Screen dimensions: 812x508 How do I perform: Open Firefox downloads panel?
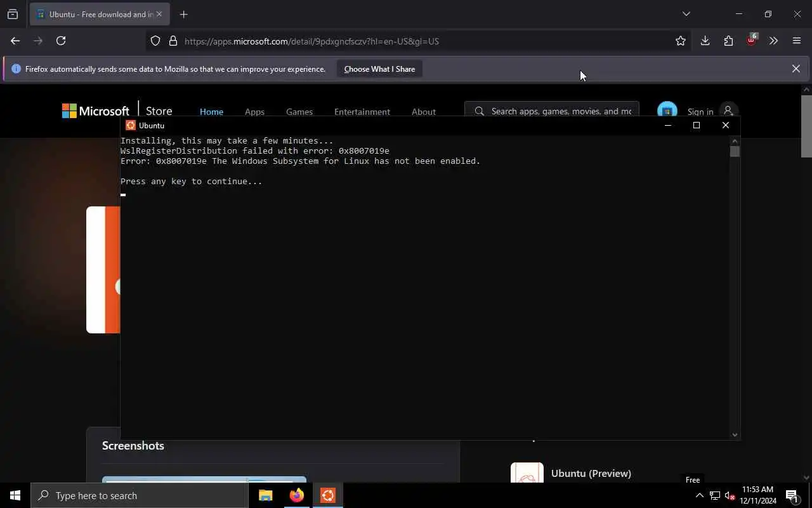pos(705,41)
